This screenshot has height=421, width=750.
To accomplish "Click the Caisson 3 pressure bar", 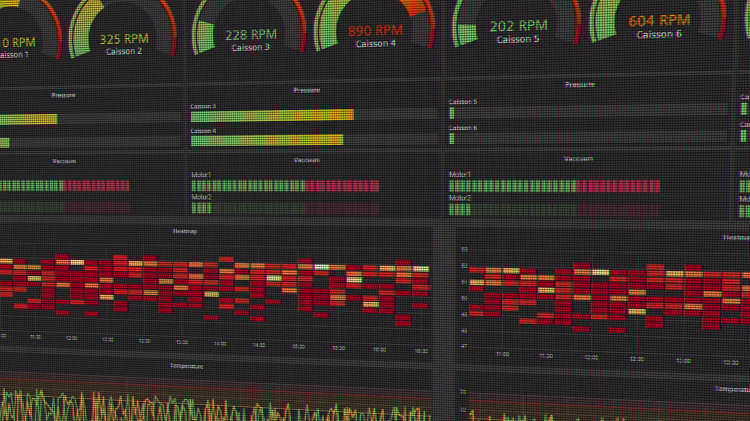I will click(313, 115).
